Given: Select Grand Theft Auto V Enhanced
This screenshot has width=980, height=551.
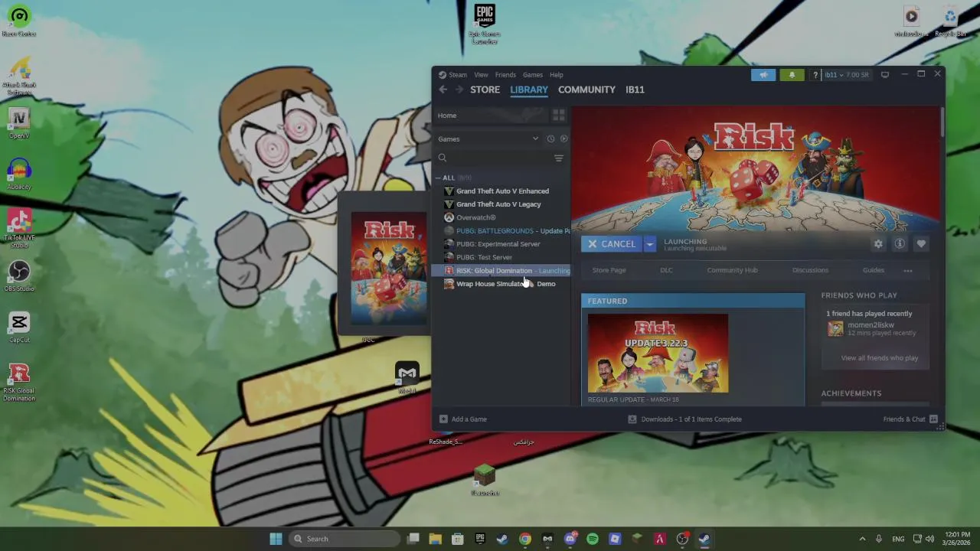Looking at the screenshot, I should [x=501, y=191].
